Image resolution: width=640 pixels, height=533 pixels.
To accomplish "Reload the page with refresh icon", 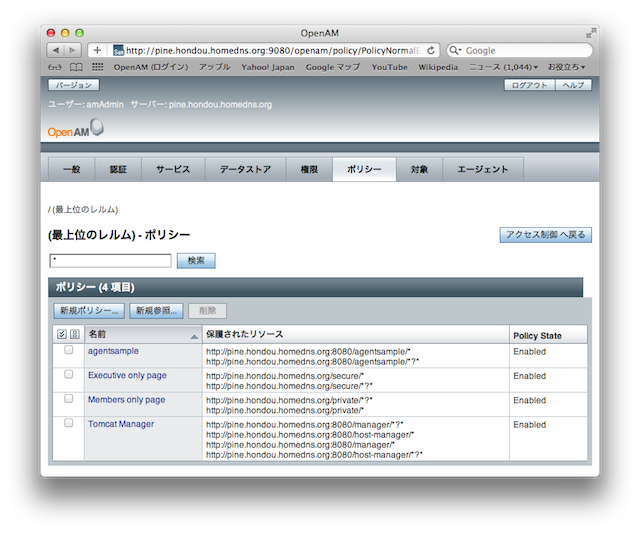I will pyautogui.click(x=431, y=50).
